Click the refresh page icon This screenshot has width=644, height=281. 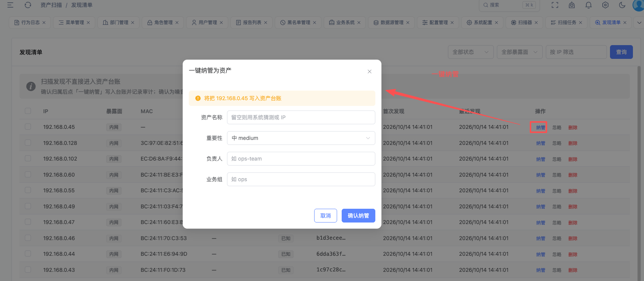[28, 5]
